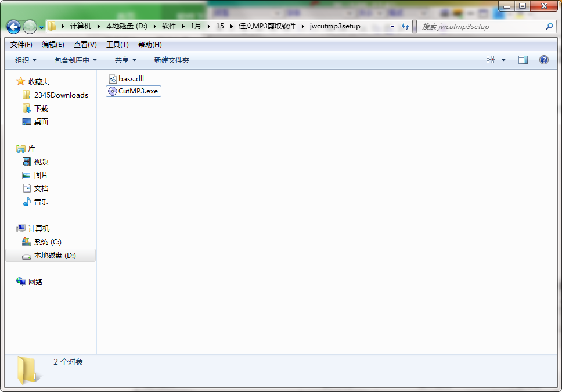Expand breadcrumb arrow after 软件

pos(183,26)
